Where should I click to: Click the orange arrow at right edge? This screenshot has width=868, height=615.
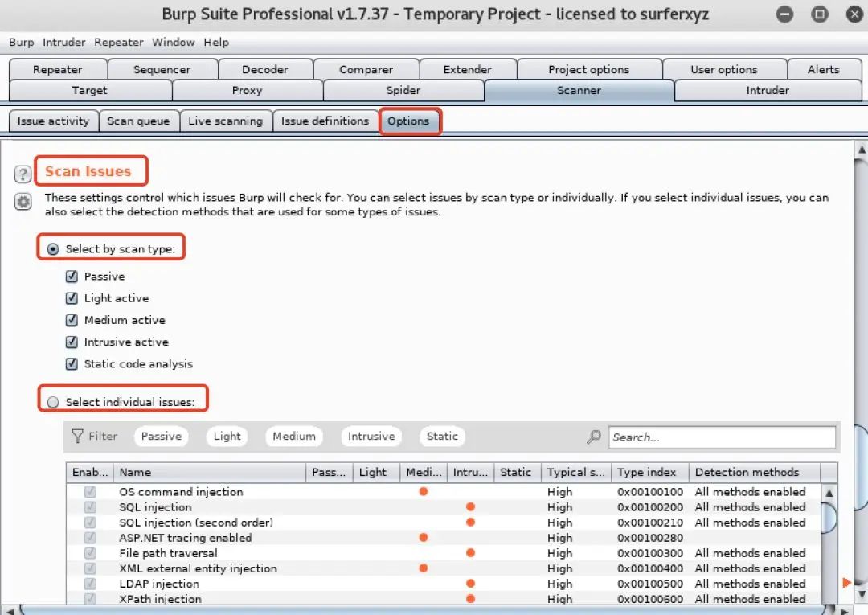846,582
